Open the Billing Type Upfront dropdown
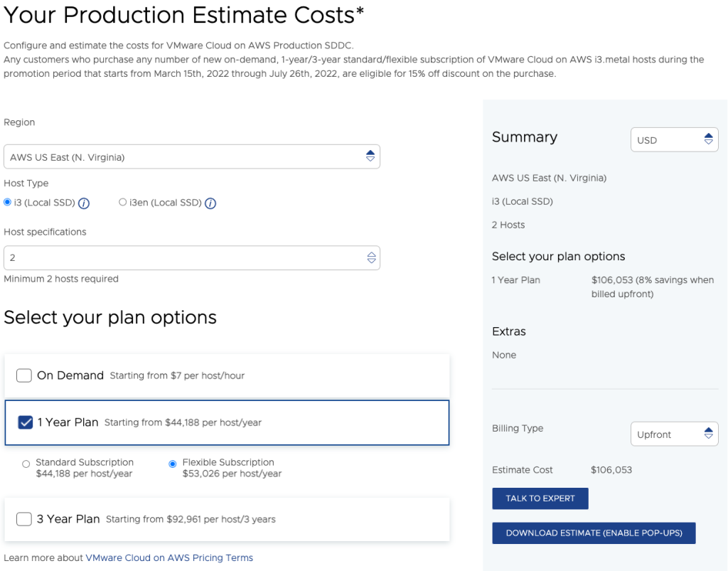The image size is (728, 571). pyautogui.click(x=668, y=434)
